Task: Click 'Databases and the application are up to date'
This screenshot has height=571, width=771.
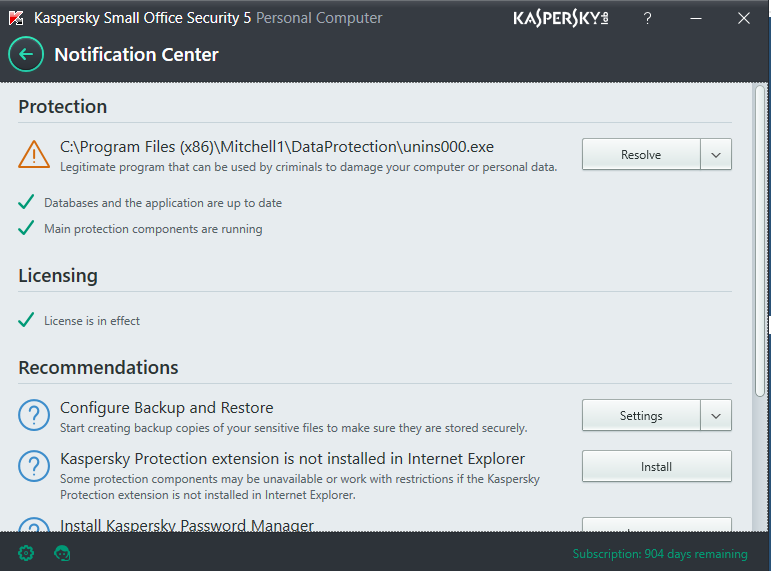Action: [x=163, y=203]
